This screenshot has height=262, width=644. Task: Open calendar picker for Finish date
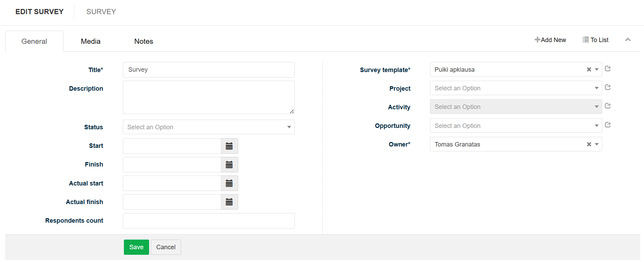tap(229, 165)
